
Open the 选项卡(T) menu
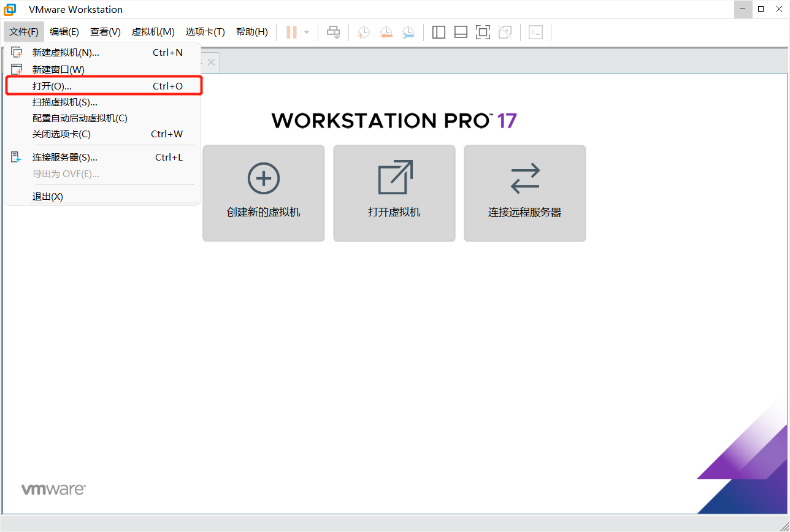205,32
